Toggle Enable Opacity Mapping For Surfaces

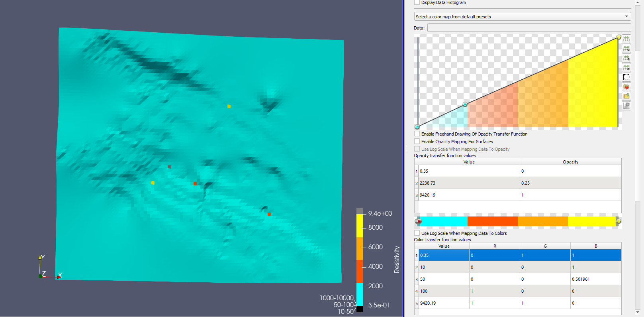(x=417, y=142)
